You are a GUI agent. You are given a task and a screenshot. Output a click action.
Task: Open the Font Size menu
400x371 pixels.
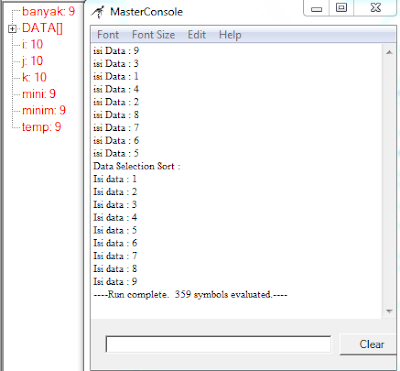(153, 35)
